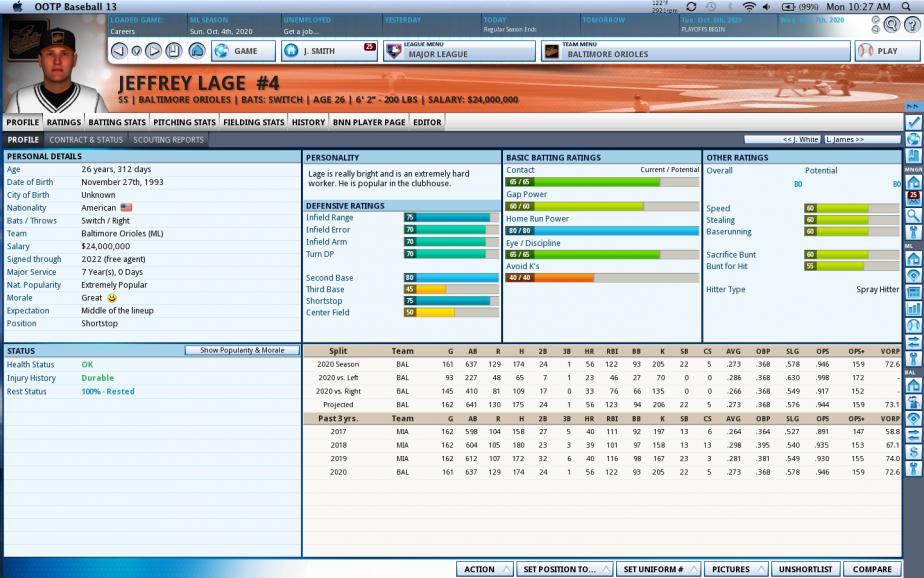Click the home icon under BAL sidebar section
924x578 pixels.
pos(913,385)
